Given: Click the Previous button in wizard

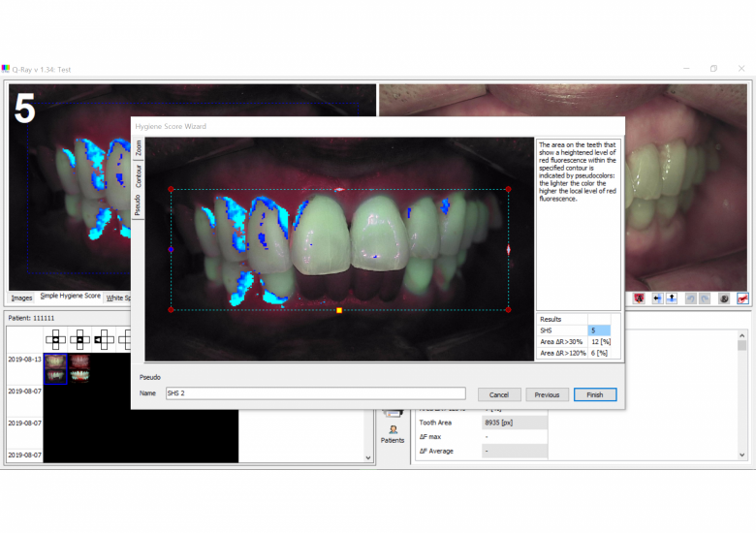Looking at the screenshot, I should point(547,394).
